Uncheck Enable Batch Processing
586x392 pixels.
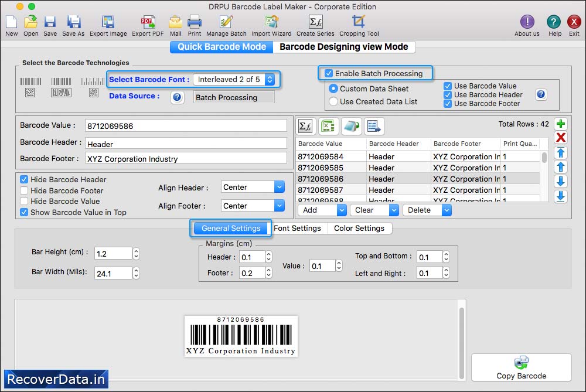coord(329,73)
